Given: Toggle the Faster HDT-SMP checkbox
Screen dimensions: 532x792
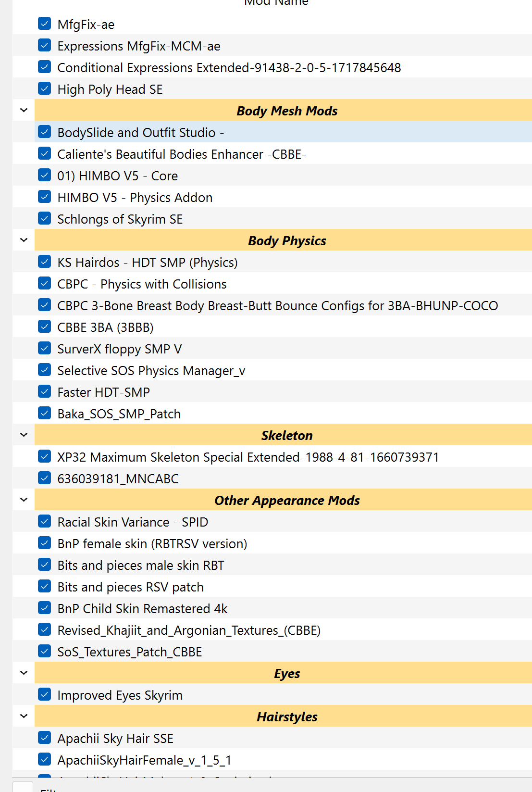Looking at the screenshot, I should pyautogui.click(x=44, y=391).
